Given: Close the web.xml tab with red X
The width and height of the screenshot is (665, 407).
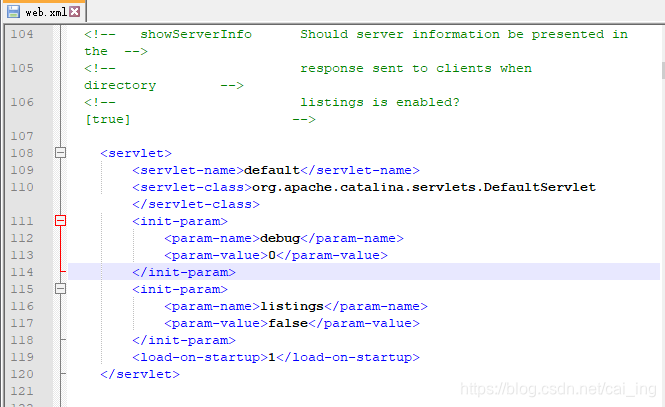Looking at the screenshot, I should [x=75, y=11].
